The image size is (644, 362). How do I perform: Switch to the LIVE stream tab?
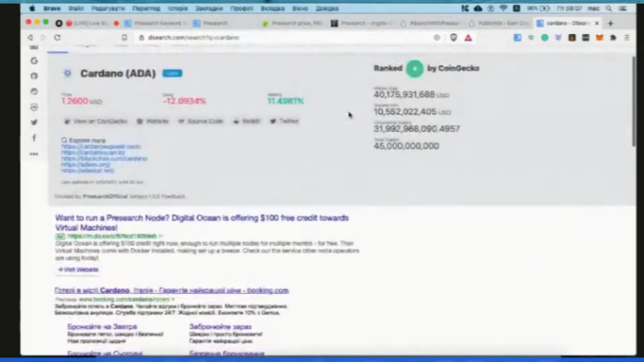pyautogui.click(x=87, y=23)
